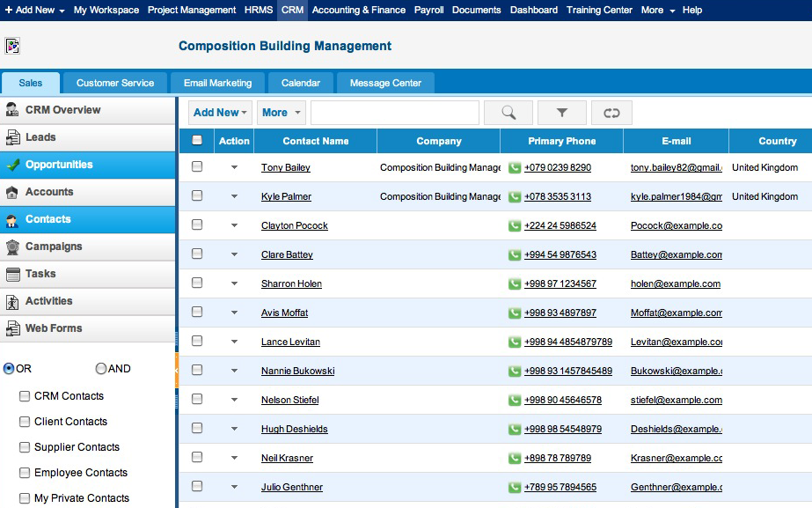Click the Accounts sidebar icon
The height and width of the screenshot is (508, 812).
point(12,192)
